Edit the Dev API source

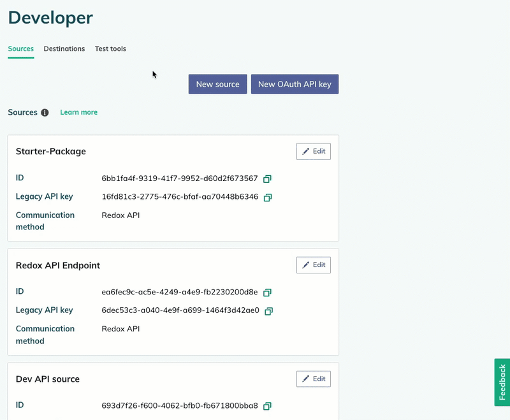click(x=313, y=379)
